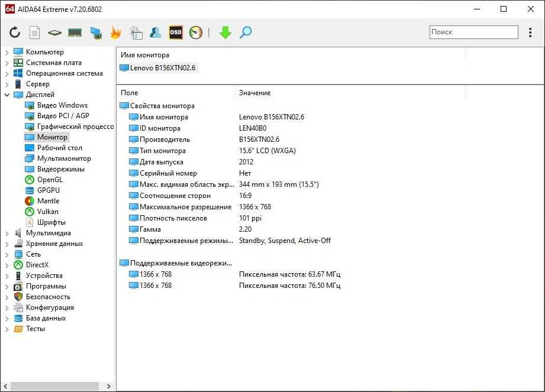Viewport: 545px width, 392px height.
Task: Expand the Устройства tree node
Action: click(x=7, y=276)
